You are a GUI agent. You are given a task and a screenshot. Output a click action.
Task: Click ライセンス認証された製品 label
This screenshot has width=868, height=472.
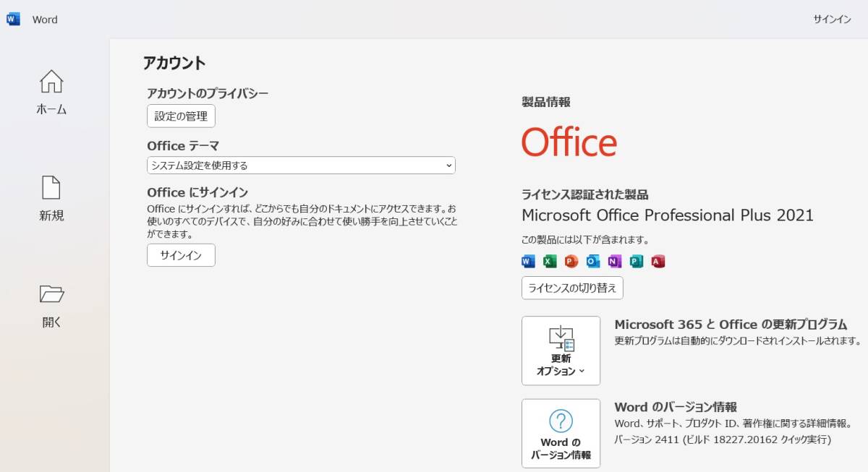(585, 194)
